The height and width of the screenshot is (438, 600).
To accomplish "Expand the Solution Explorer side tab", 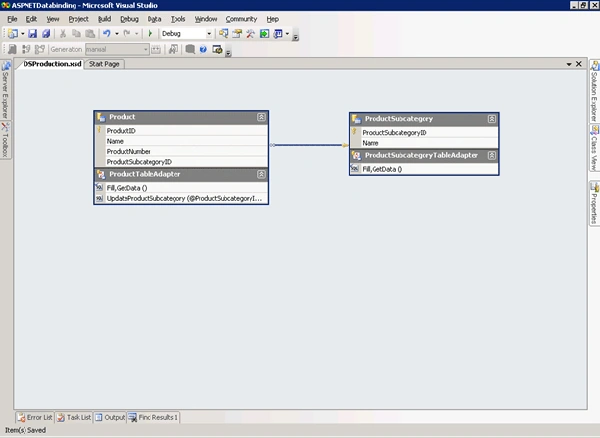I will pos(594,91).
